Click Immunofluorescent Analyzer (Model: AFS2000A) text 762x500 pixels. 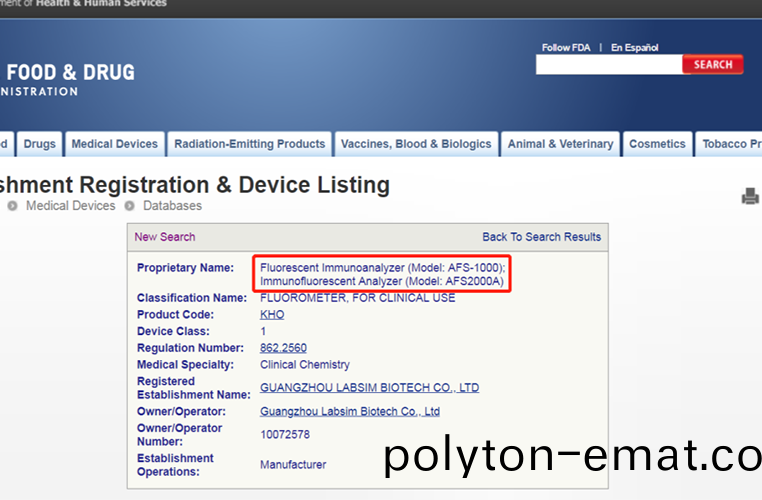pyautogui.click(x=381, y=281)
